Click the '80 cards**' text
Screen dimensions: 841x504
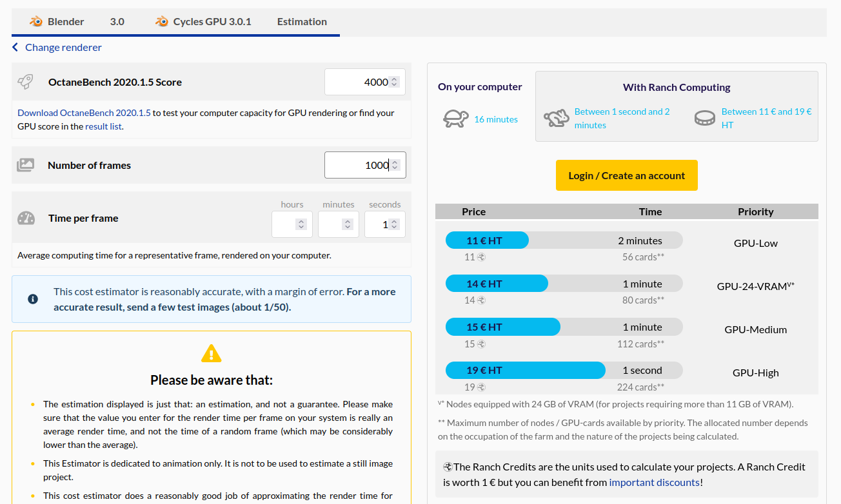coord(644,300)
